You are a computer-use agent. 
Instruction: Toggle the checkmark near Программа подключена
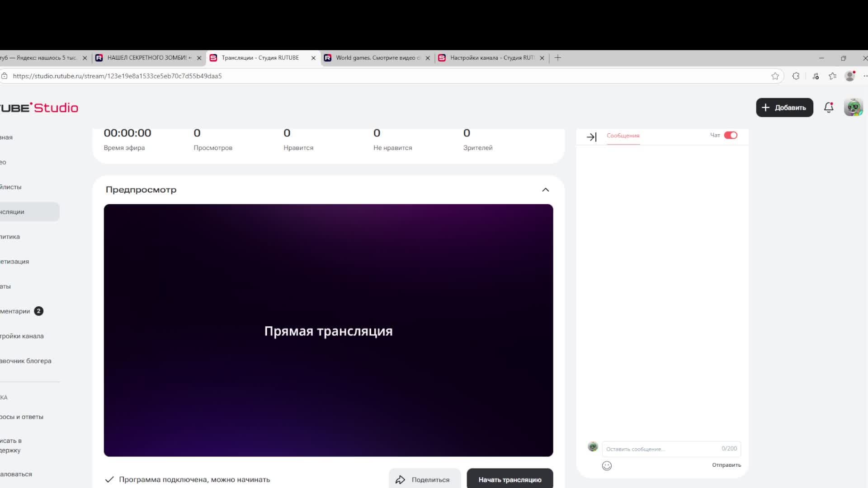pos(109,479)
